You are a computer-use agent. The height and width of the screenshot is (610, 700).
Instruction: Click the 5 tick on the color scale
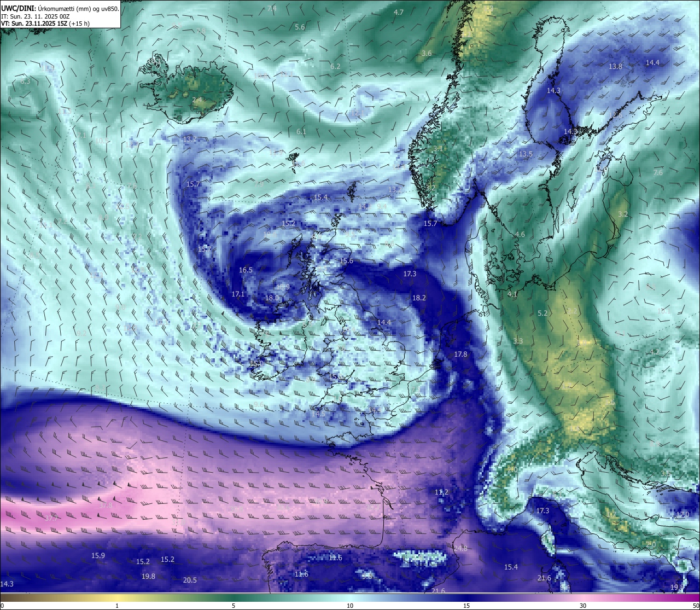pyautogui.click(x=234, y=606)
